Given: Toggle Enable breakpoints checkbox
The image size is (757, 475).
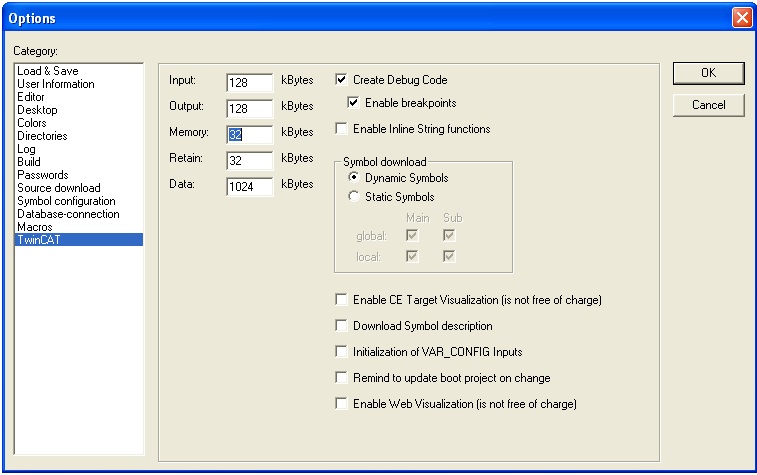Looking at the screenshot, I should coord(353,103).
